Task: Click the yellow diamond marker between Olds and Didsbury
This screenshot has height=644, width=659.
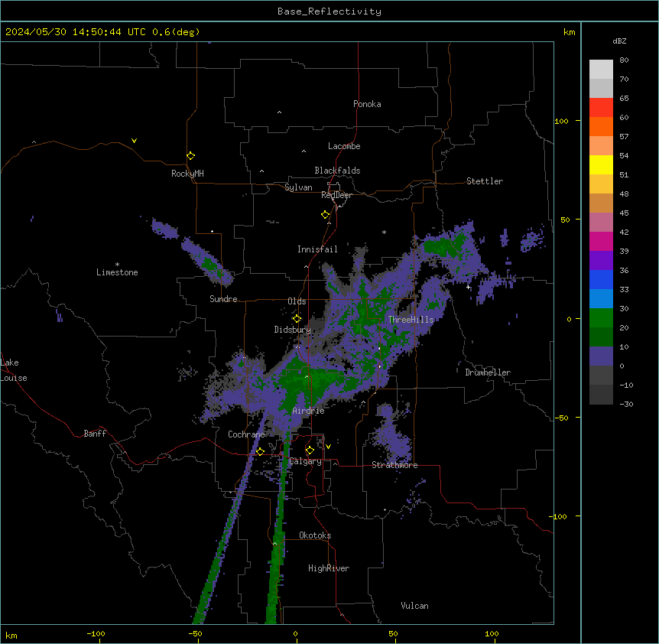Action: click(297, 318)
